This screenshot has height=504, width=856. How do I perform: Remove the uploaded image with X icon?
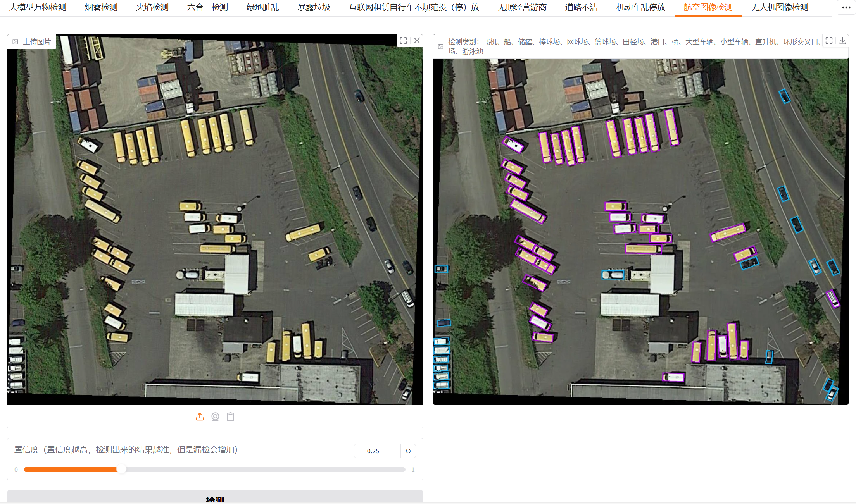(417, 41)
